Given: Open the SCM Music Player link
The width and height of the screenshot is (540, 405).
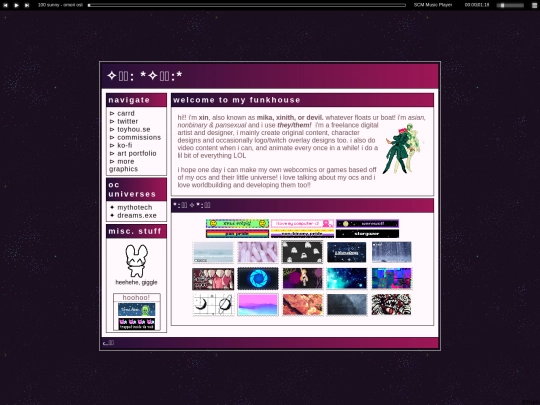Looking at the screenshot, I should click(433, 5).
